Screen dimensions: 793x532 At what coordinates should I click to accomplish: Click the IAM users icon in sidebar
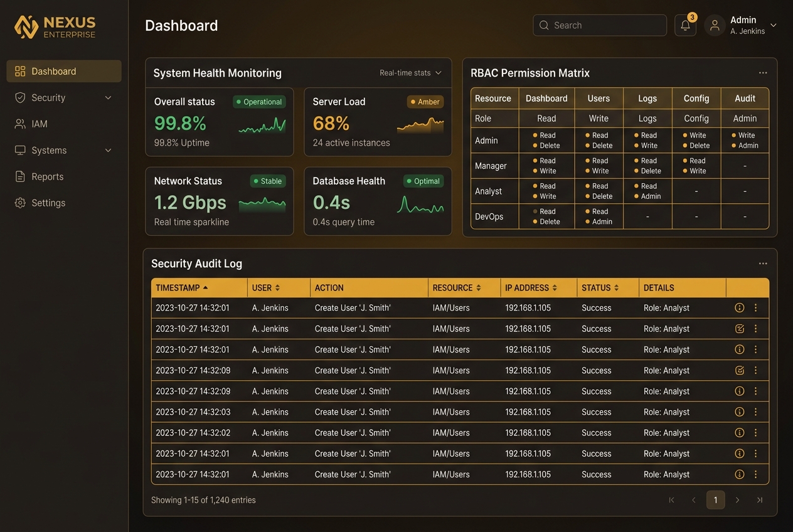[20, 124]
